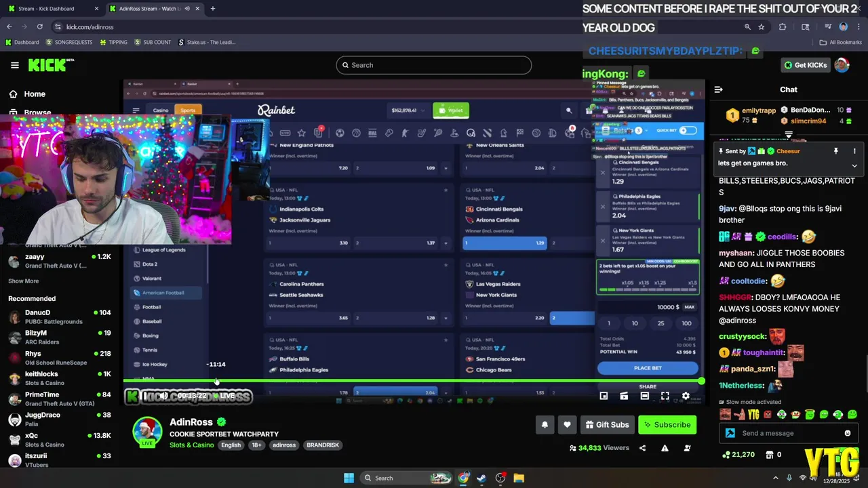Open All Bookmarks folder
The height and width of the screenshot is (488, 868).
pyautogui.click(x=841, y=42)
